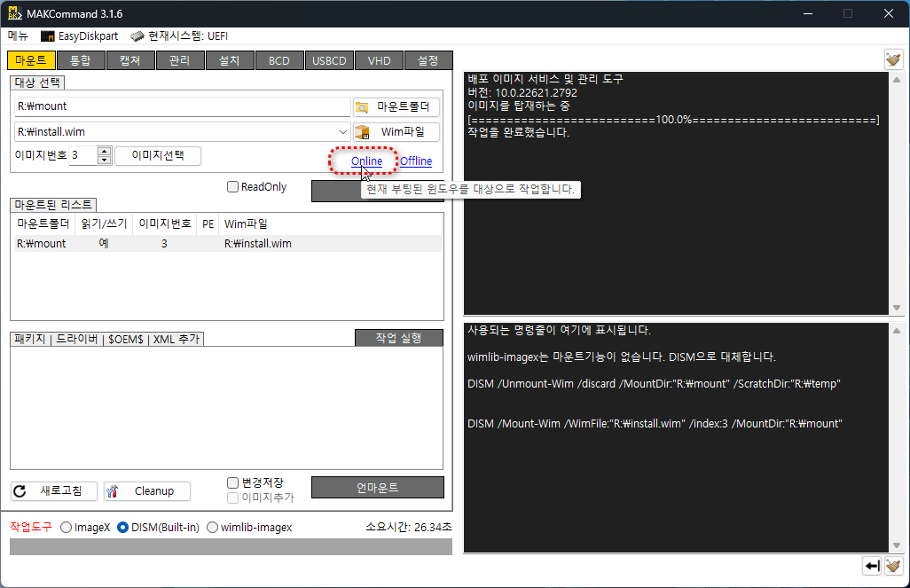Image resolution: width=910 pixels, height=588 pixels.
Task: Click the 패키지 | 드라이버 | $OEM$ | XML 추가 list area
Action: click(227, 407)
